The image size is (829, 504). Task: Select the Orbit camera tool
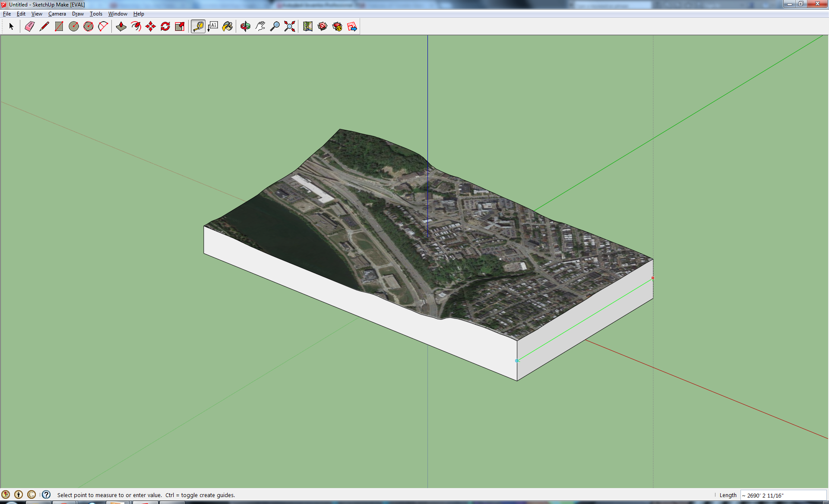pos(246,26)
